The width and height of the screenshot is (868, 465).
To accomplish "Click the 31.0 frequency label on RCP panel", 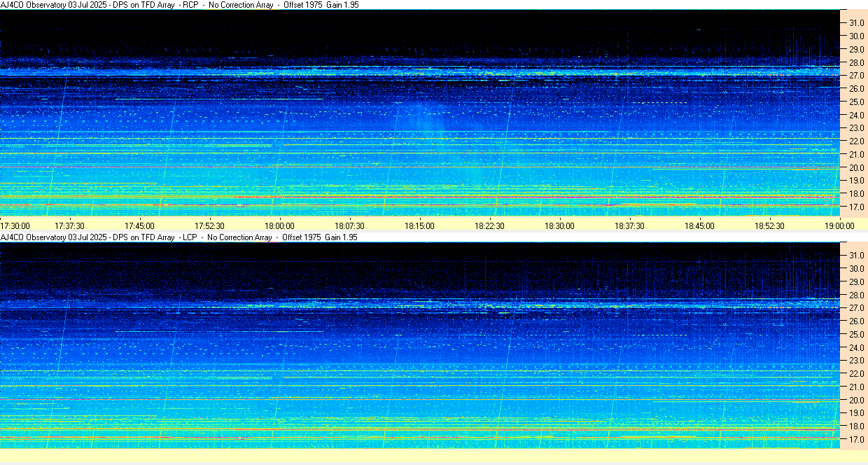I will (x=855, y=23).
